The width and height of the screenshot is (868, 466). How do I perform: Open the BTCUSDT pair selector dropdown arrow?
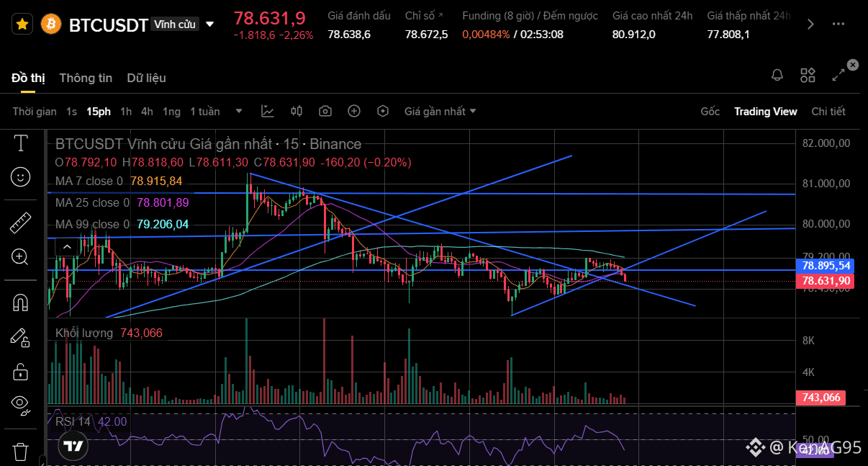(x=209, y=24)
